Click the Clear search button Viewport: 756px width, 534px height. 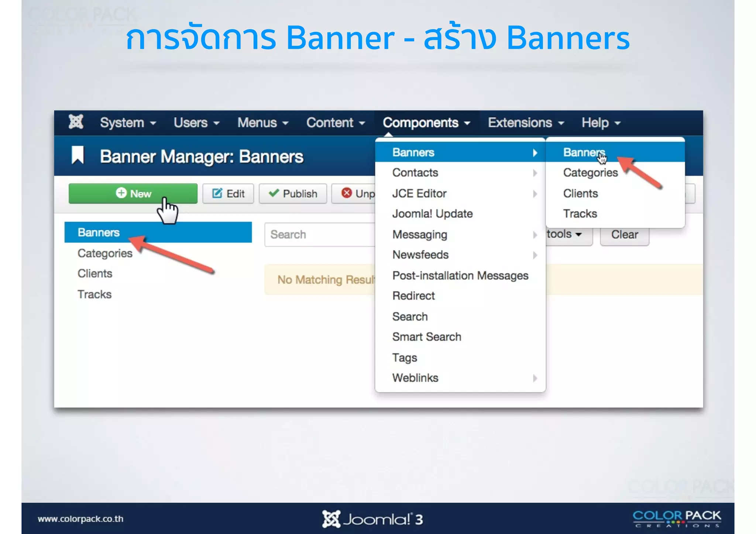[625, 235]
